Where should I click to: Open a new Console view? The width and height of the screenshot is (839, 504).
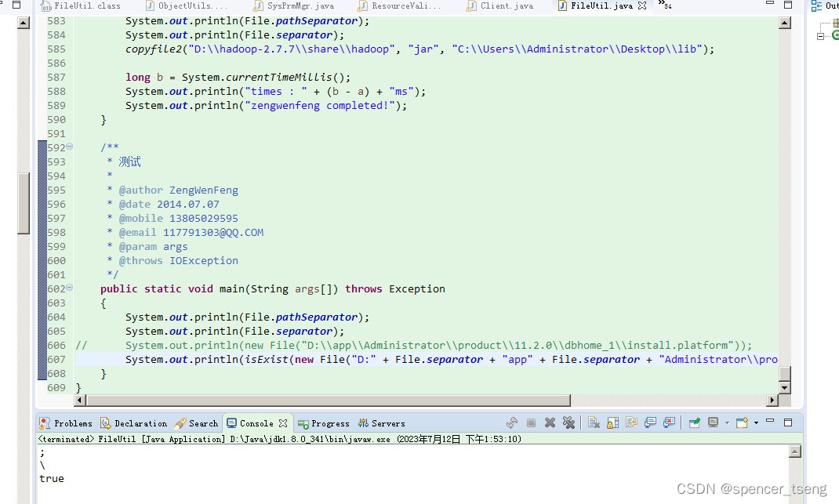[x=740, y=422]
